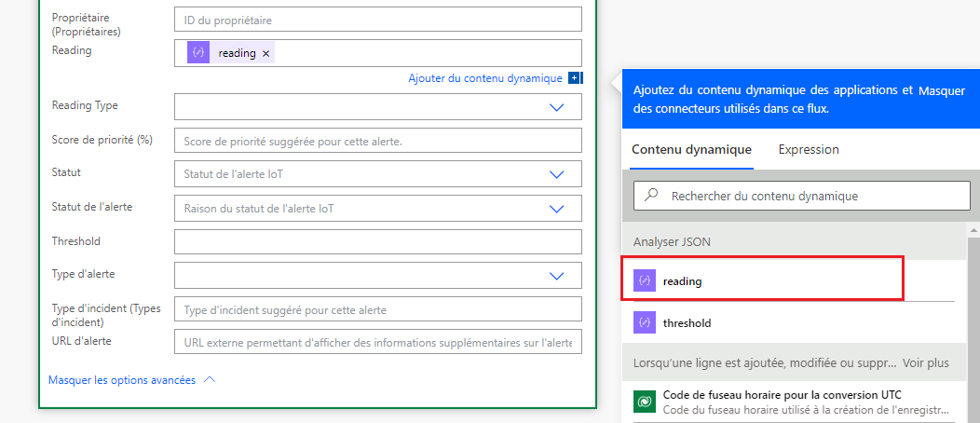Click the magnifier icon in the dynamic content search
Viewport: 980px width, 423px height.
pos(652,195)
